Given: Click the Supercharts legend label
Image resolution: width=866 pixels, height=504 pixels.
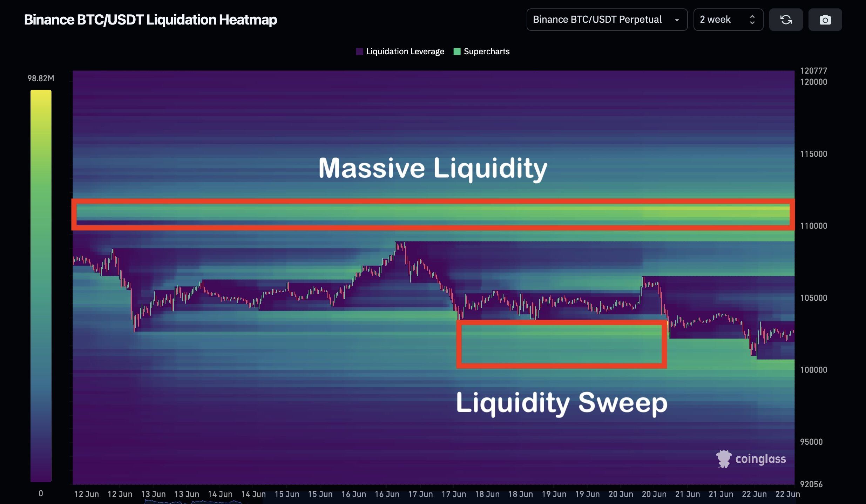Looking at the screenshot, I should point(486,52).
